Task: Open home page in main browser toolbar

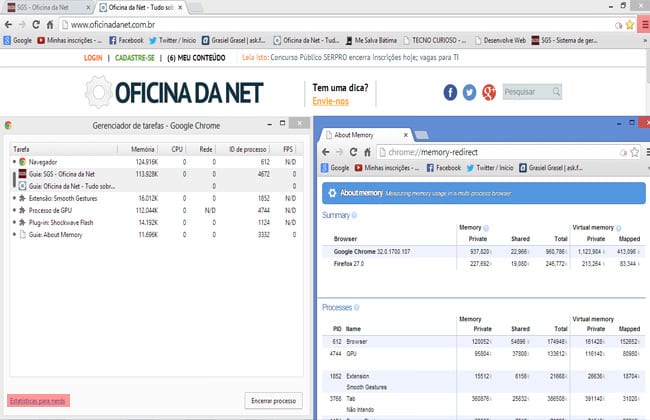Action: click(x=50, y=25)
